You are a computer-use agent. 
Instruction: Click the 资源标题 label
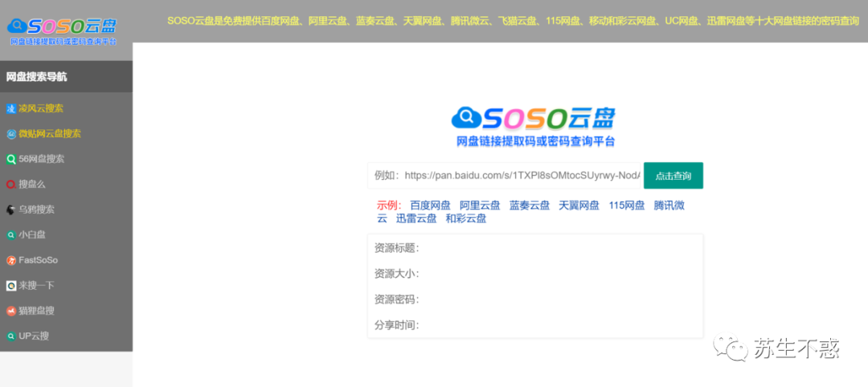(x=397, y=248)
